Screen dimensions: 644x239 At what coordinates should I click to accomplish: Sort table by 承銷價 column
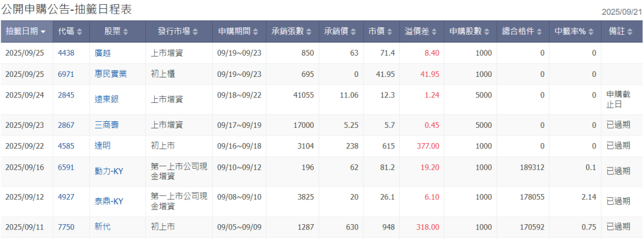(341, 31)
